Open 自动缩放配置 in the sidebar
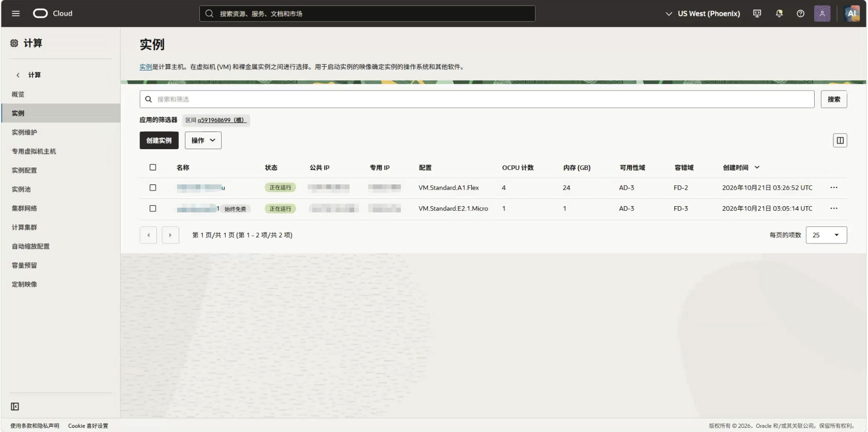Viewport: 868px width, 432px height. click(31, 247)
